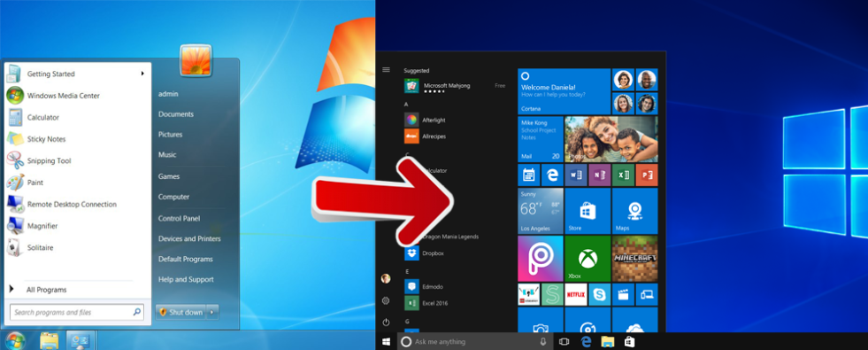
Task: Open Paint
Action: click(78, 182)
